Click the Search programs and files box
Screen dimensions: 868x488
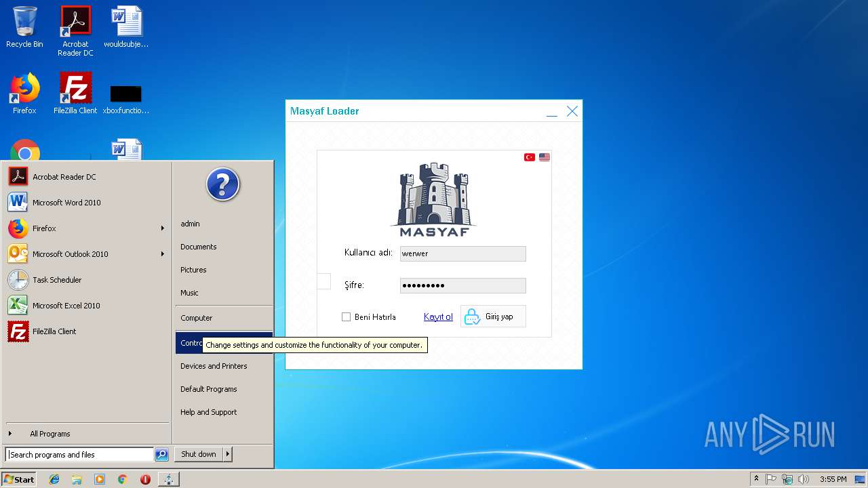tap(79, 455)
